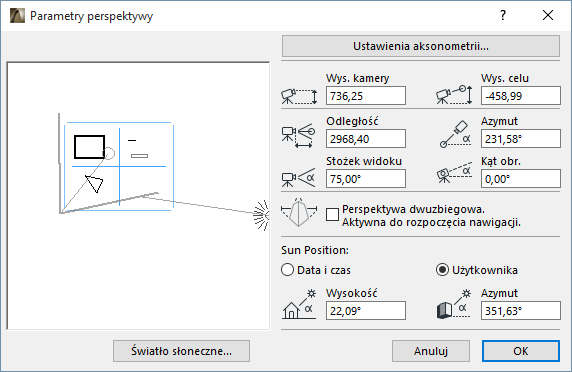
Task: Focus the Wys. celu field -458,99
Action: pos(521,96)
